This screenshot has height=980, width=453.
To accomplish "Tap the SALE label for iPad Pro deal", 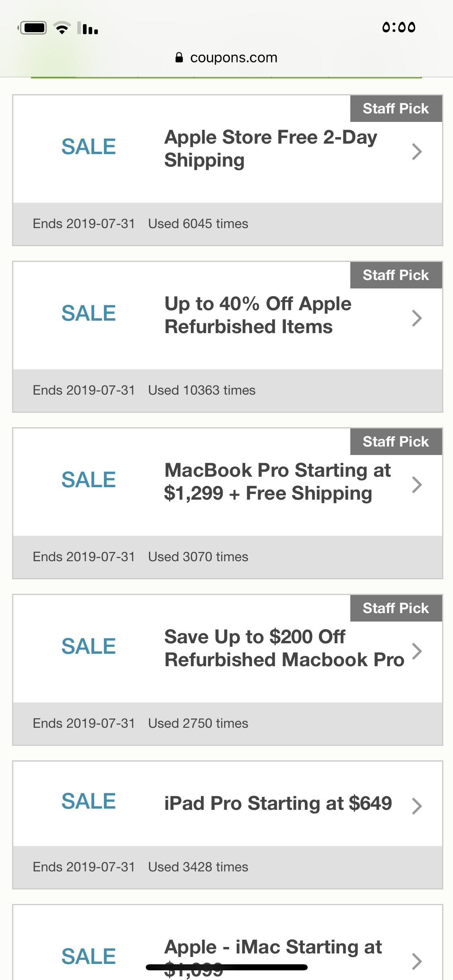I will pyautogui.click(x=89, y=801).
